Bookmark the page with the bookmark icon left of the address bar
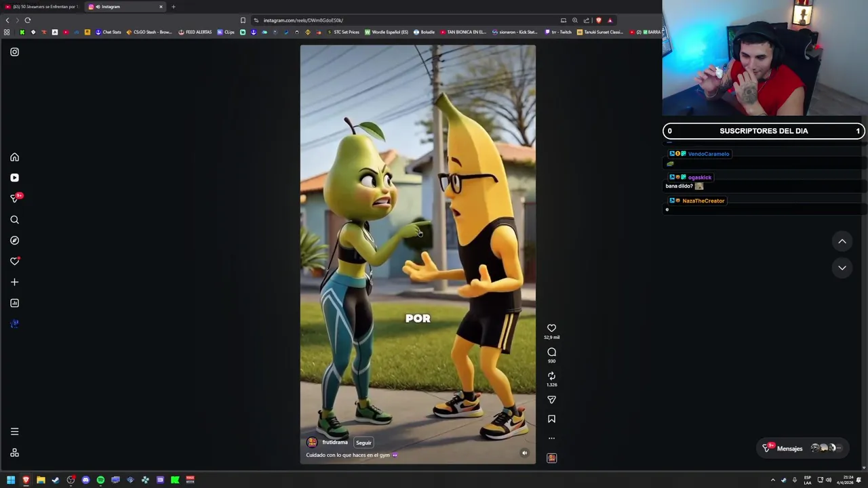The height and width of the screenshot is (488, 868). tap(243, 20)
